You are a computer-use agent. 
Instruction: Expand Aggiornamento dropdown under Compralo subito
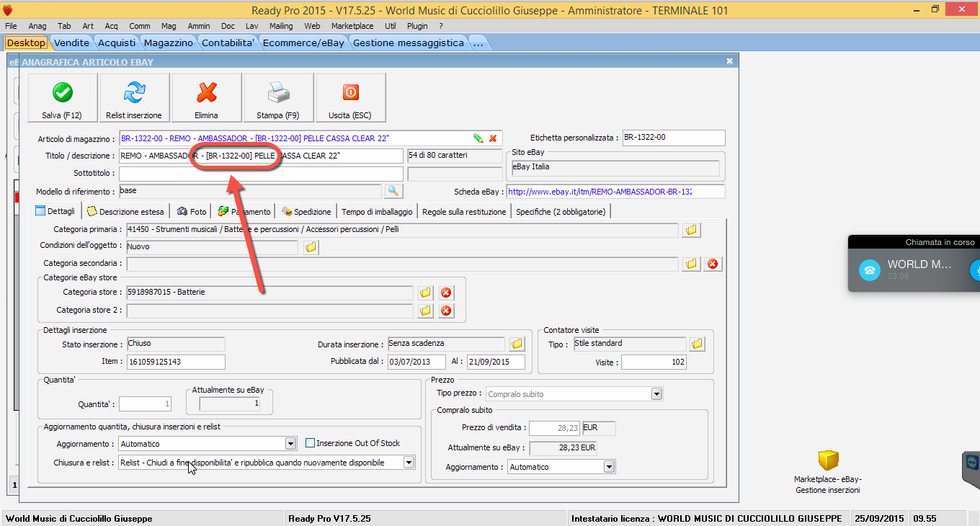click(610, 467)
